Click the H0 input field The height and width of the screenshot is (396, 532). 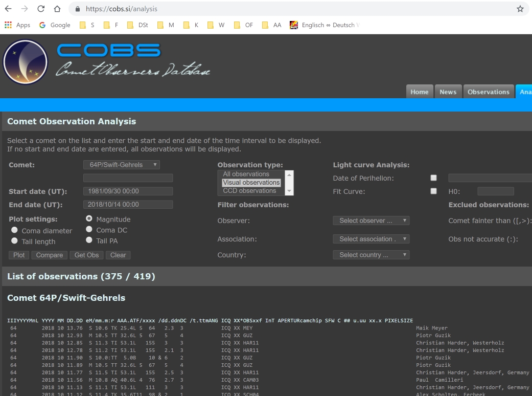click(495, 191)
